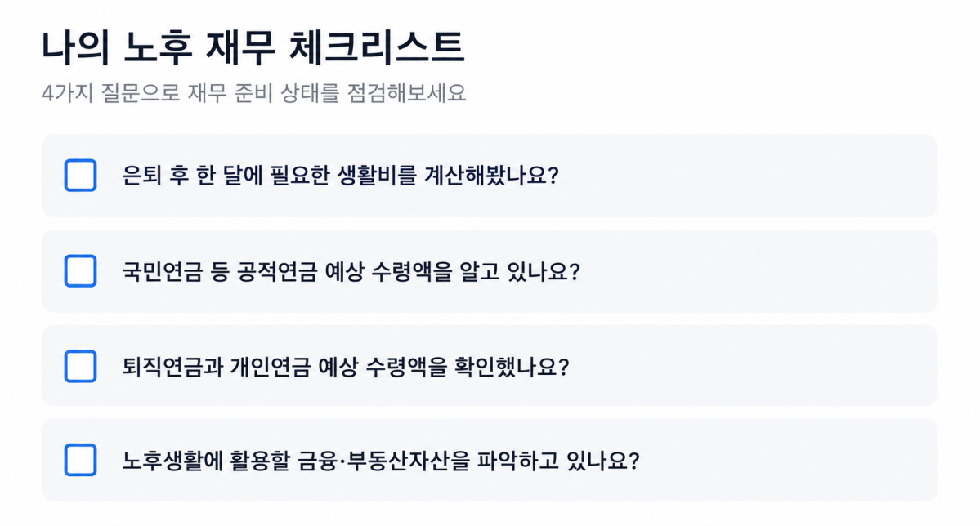Click the subtitle 4가지 질문으로 재무 준비 상태를 점검해보세요
980x526 pixels.
click(x=253, y=93)
